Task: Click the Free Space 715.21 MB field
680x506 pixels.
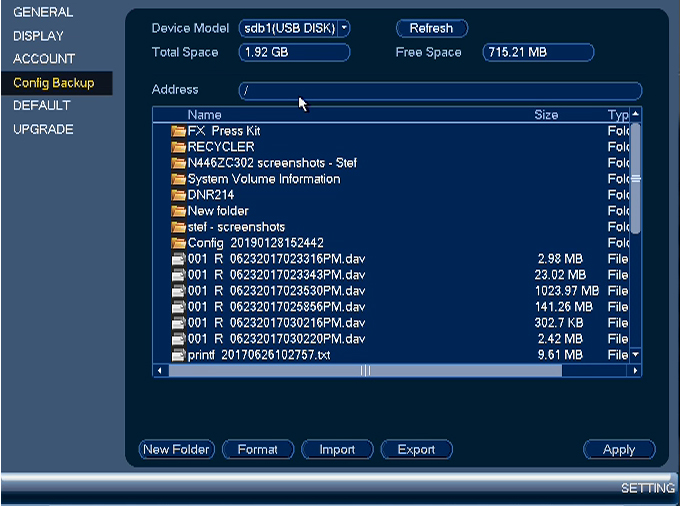Action: click(x=538, y=52)
